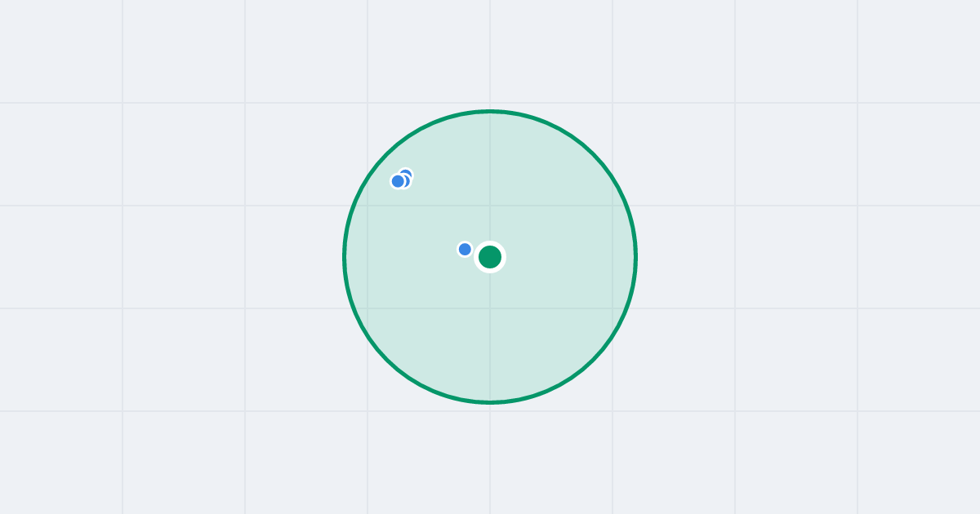
Task: Click the green circle outline at its top
Action: 490,111
